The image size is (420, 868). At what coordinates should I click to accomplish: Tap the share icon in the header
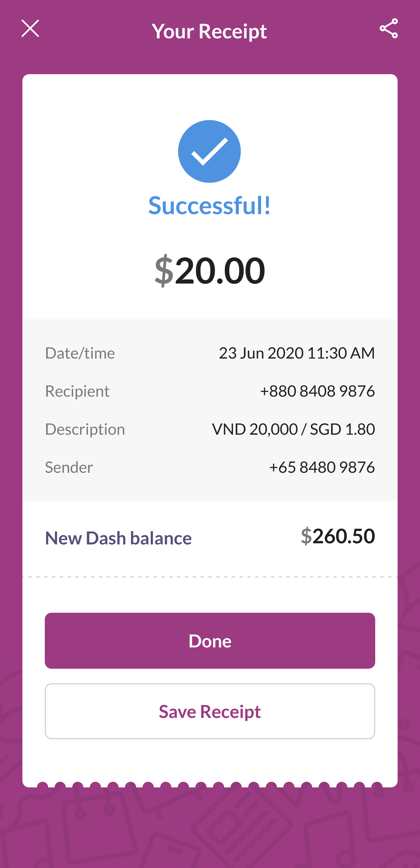click(x=389, y=28)
